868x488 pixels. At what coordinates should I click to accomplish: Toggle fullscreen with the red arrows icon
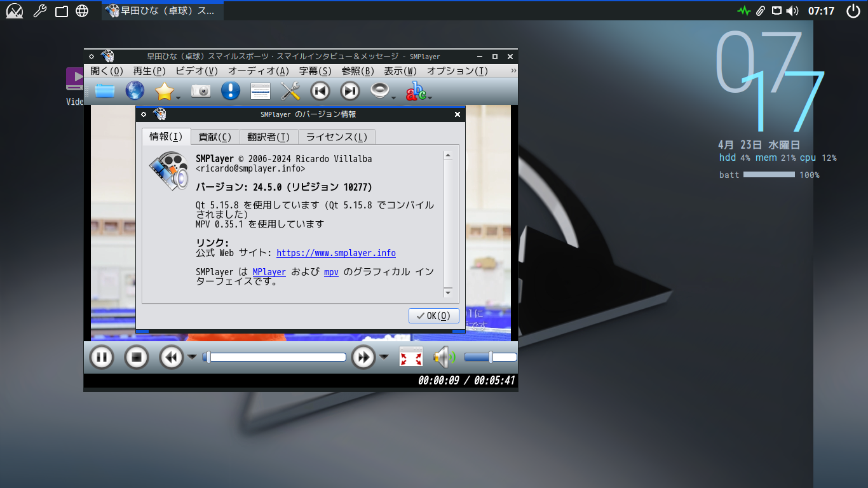(411, 356)
